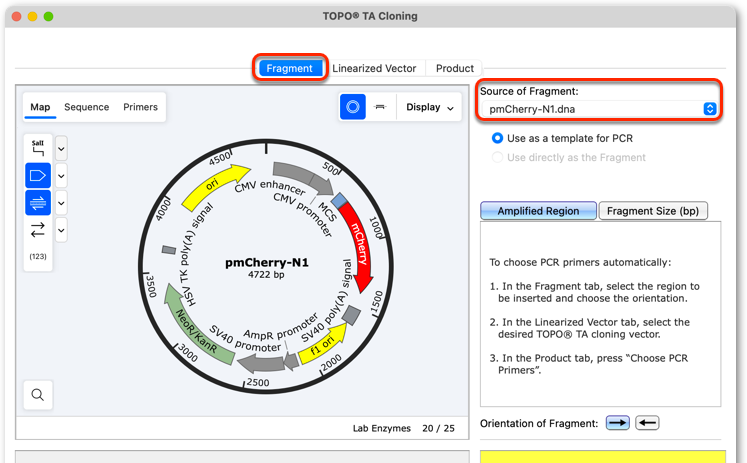Select the Fragment Size (bp) tab
The width and height of the screenshot is (747, 463).
[x=653, y=211]
